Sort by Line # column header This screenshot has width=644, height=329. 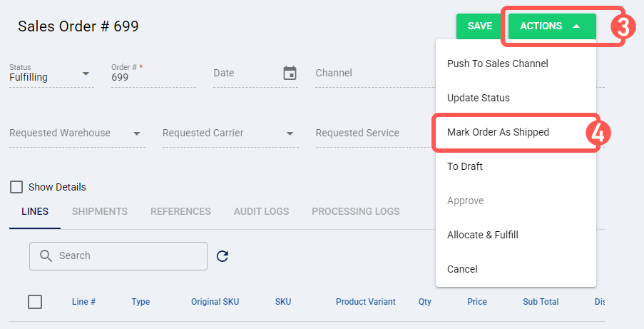click(x=83, y=302)
